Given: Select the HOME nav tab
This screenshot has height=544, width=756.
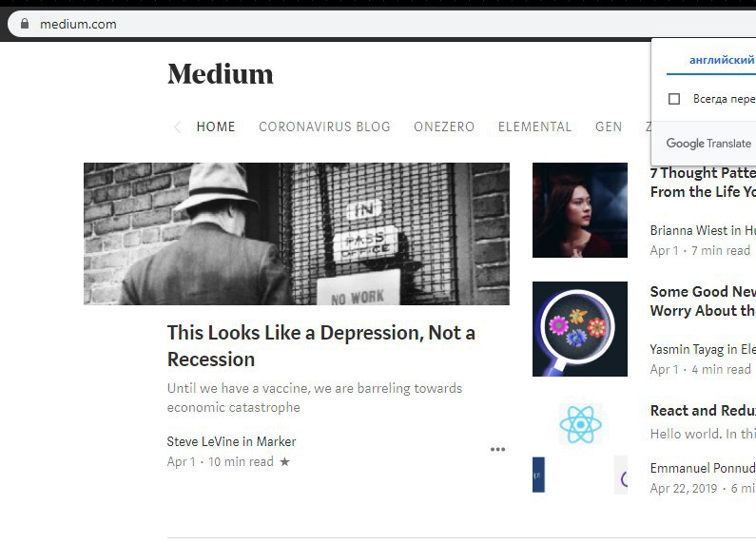Looking at the screenshot, I should (x=216, y=126).
